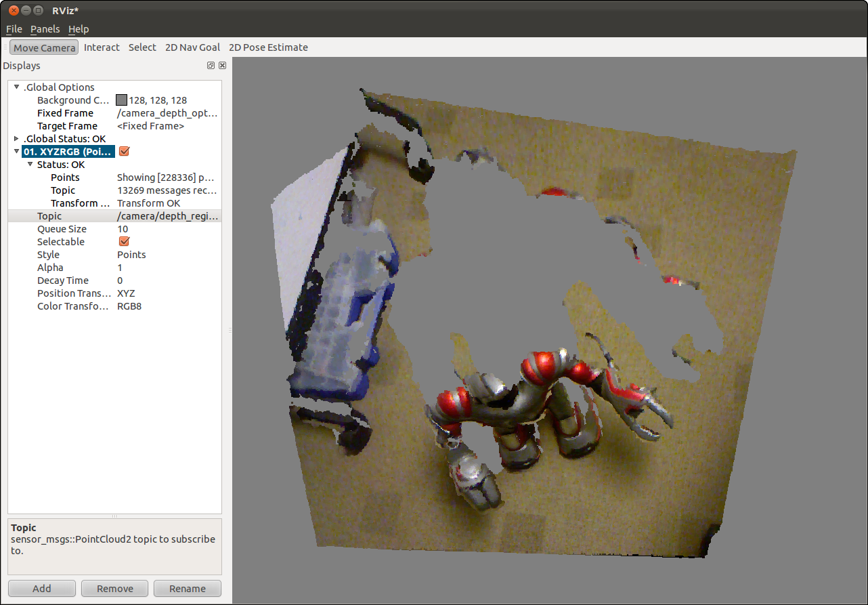Collapse the 01. XYZRGB display node

pos(17,152)
